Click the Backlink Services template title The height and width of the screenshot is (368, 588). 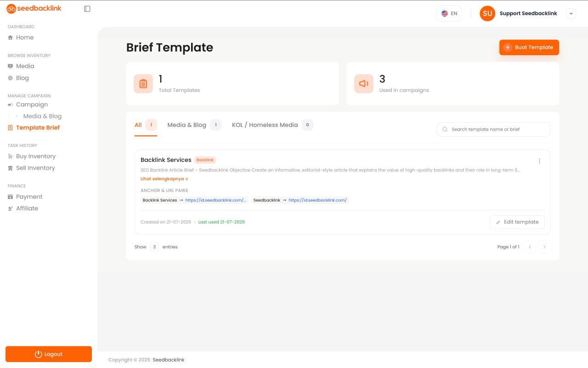(166, 160)
